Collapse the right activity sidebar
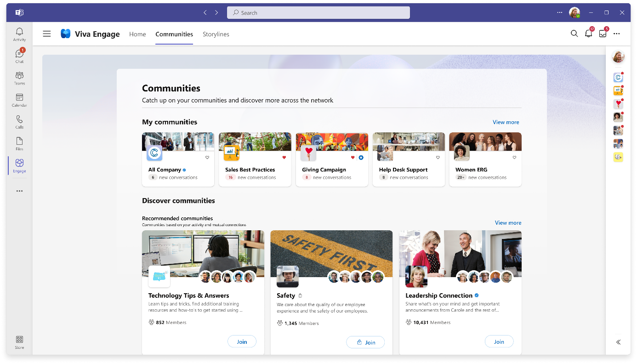This screenshot has height=364, width=637. 618,342
